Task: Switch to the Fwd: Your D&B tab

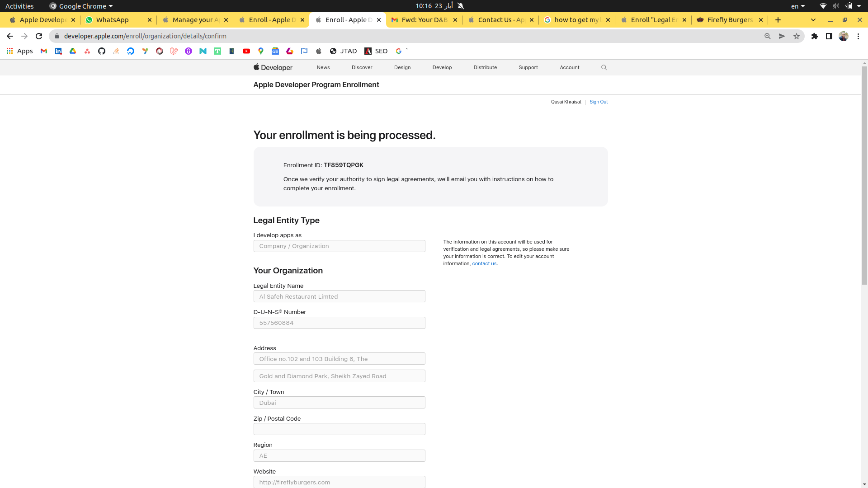Action: (x=424, y=20)
